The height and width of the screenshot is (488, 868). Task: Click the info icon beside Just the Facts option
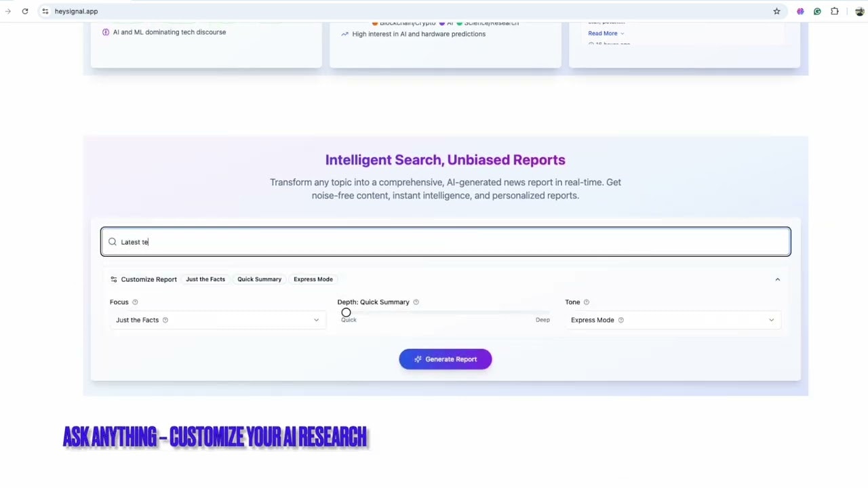165,320
